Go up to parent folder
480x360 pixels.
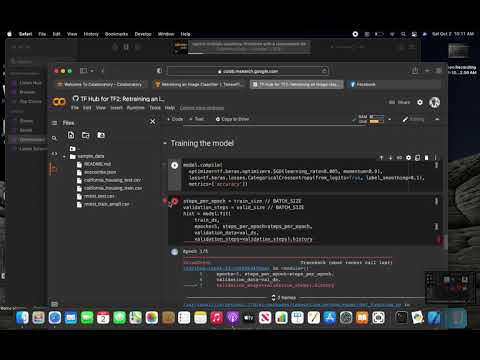[73, 148]
